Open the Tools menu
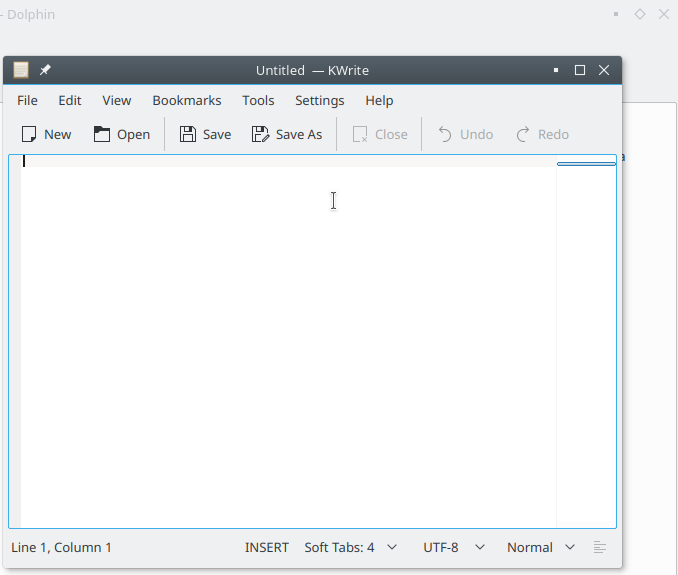678x575 pixels. [258, 100]
